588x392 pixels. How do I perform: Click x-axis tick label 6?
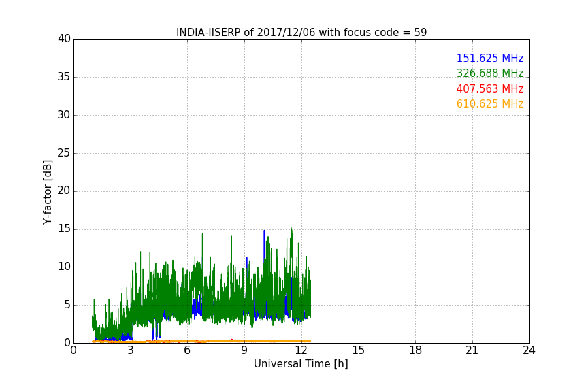pyautogui.click(x=188, y=350)
